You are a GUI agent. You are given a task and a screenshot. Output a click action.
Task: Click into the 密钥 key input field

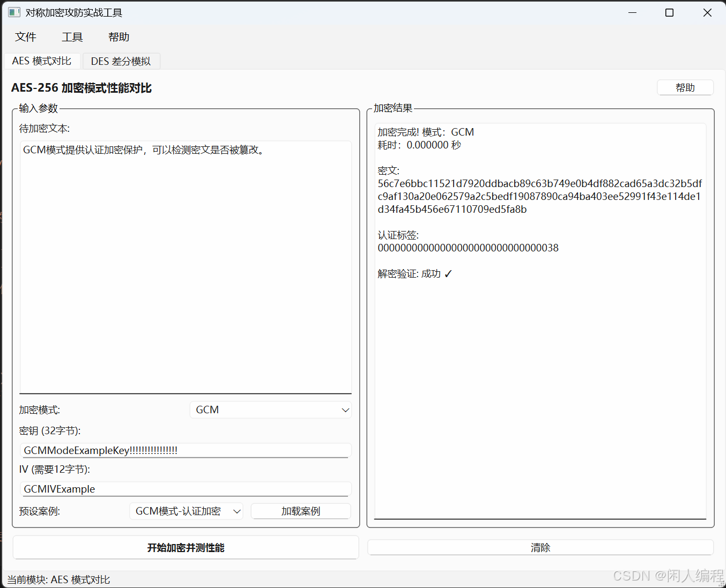tap(186, 450)
